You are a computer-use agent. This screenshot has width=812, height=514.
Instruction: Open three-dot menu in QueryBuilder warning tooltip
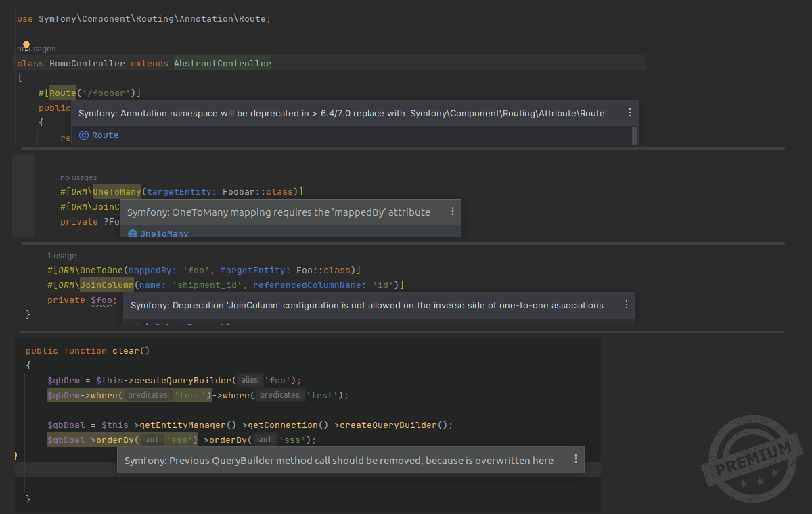pyautogui.click(x=576, y=460)
